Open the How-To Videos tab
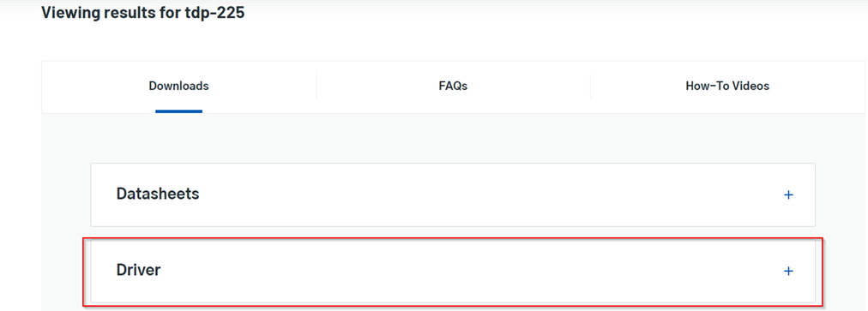The width and height of the screenshot is (868, 311). pyautogui.click(x=727, y=87)
